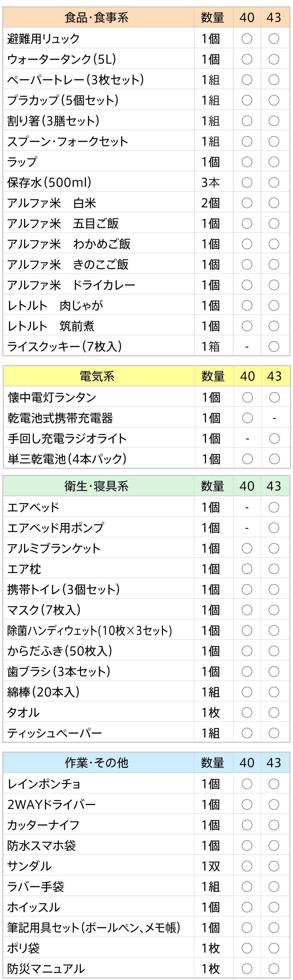Click the 携帯トイレ(3個セット) item name

click(64, 589)
